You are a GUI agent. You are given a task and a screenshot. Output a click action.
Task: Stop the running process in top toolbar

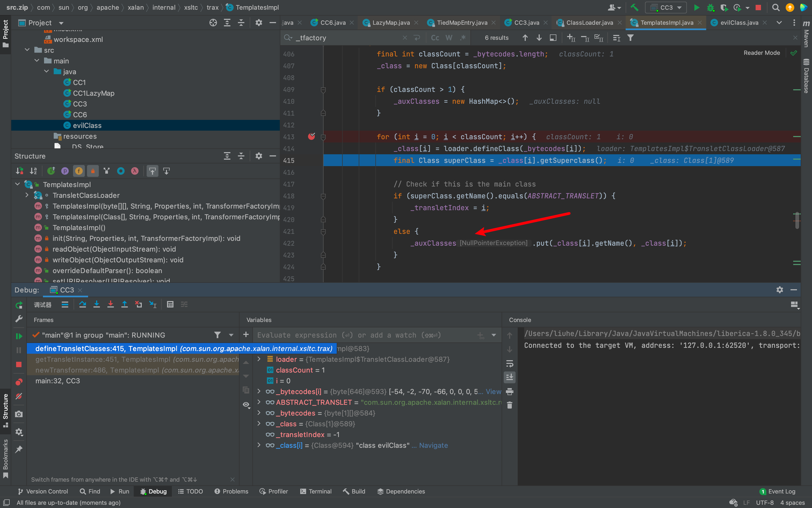coord(758,8)
